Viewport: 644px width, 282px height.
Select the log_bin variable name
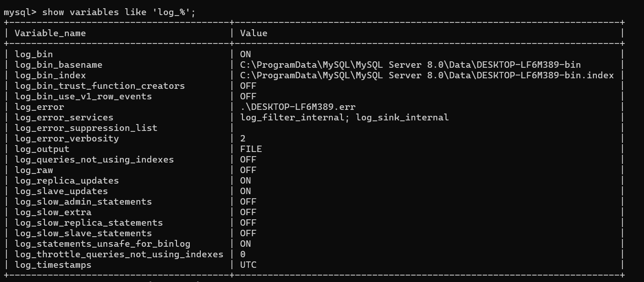pos(33,54)
